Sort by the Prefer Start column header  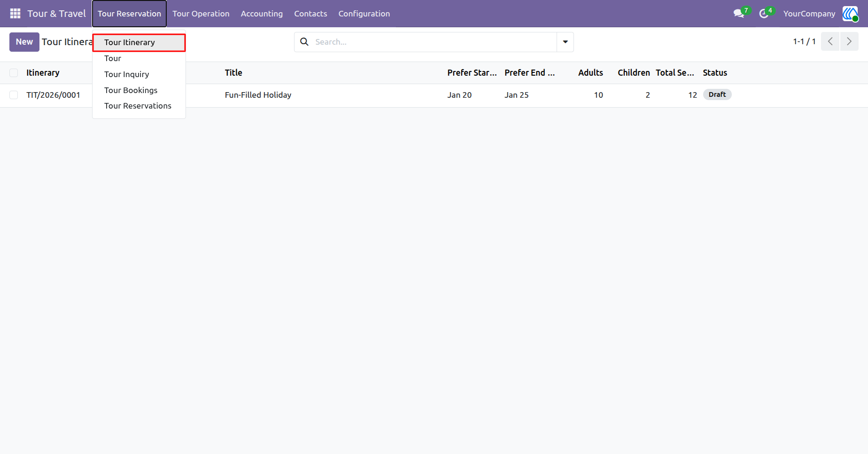(x=472, y=73)
